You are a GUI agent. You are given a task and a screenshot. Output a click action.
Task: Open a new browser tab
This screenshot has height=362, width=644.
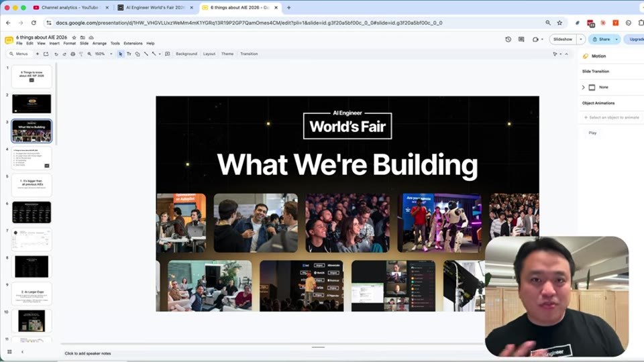coord(288,7)
